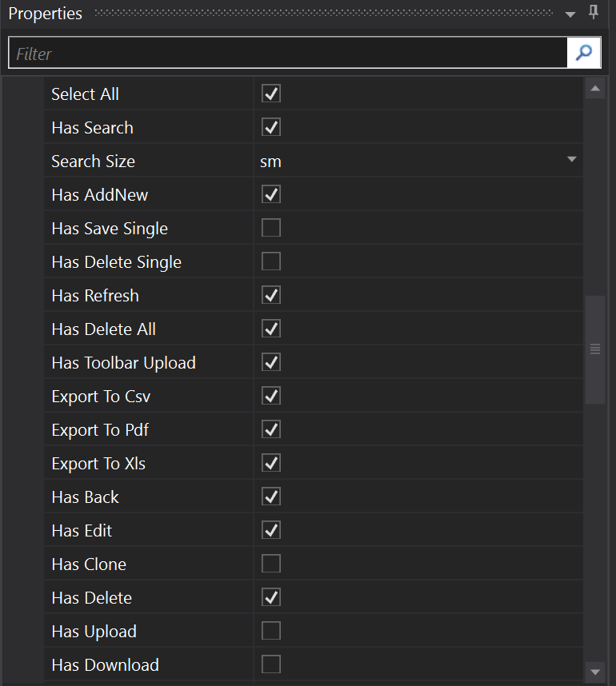
Task: Click the pin icon in Properties header
Action: [x=594, y=13]
